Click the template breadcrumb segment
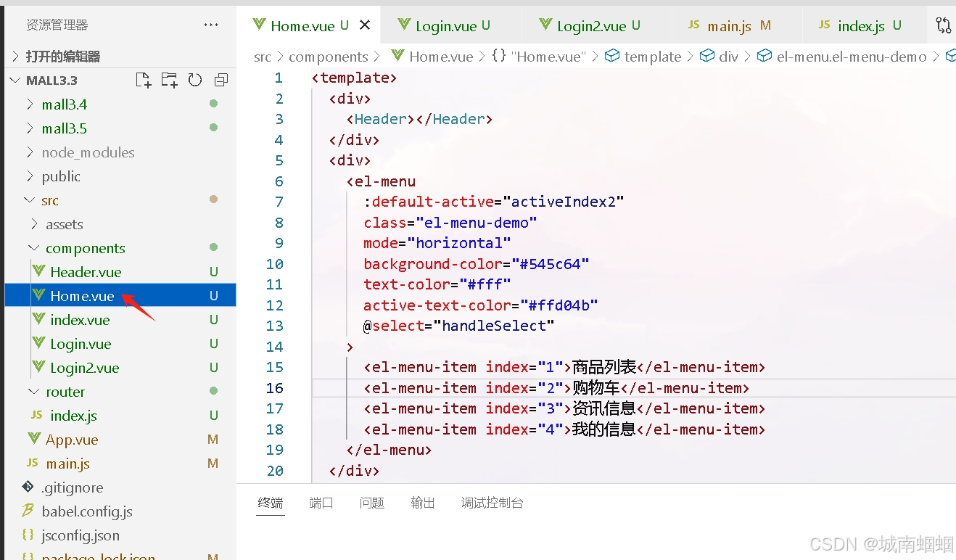Screen dimensions: 956x560 point(653,56)
